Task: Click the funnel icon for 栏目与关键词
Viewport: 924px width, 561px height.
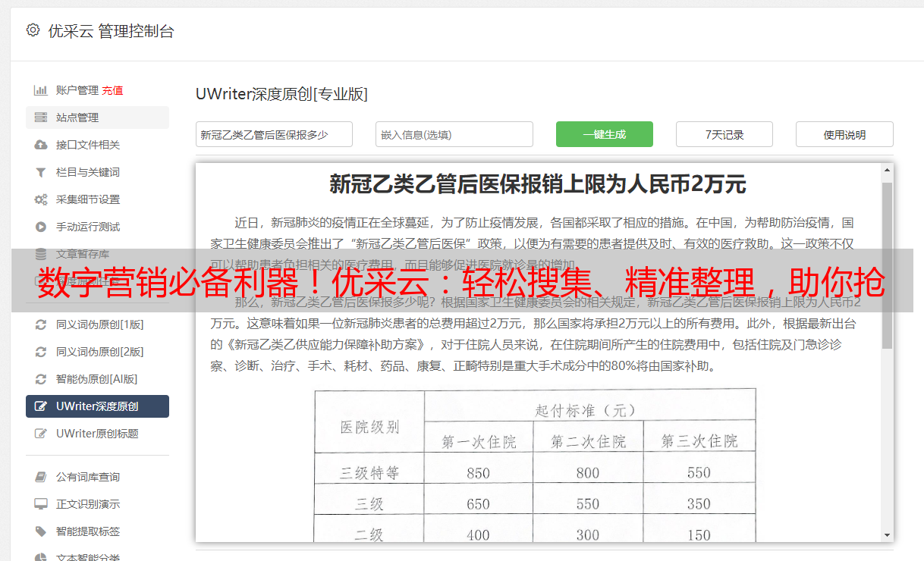Action: coord(41,172)
